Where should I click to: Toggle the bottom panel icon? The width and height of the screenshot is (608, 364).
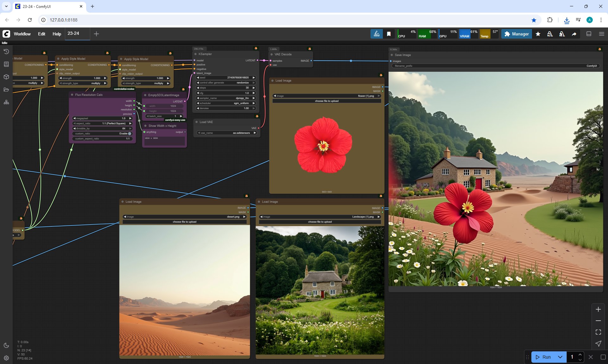click(589, 34)
